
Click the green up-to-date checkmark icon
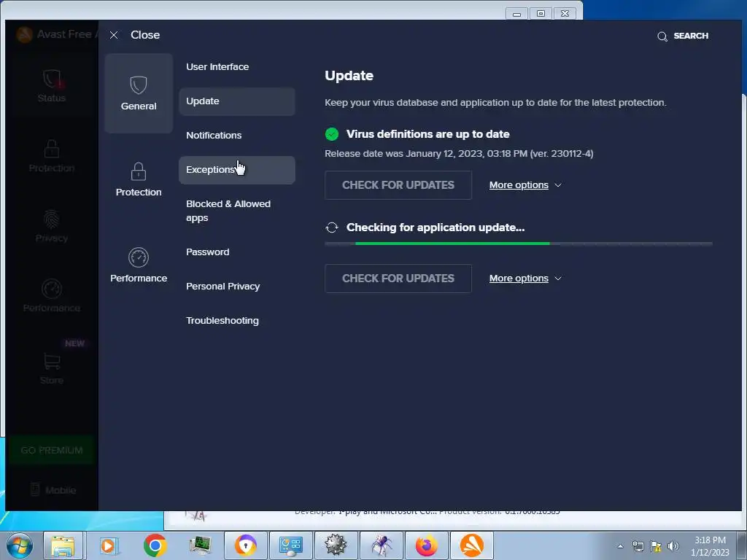click(x=332, y=134)
